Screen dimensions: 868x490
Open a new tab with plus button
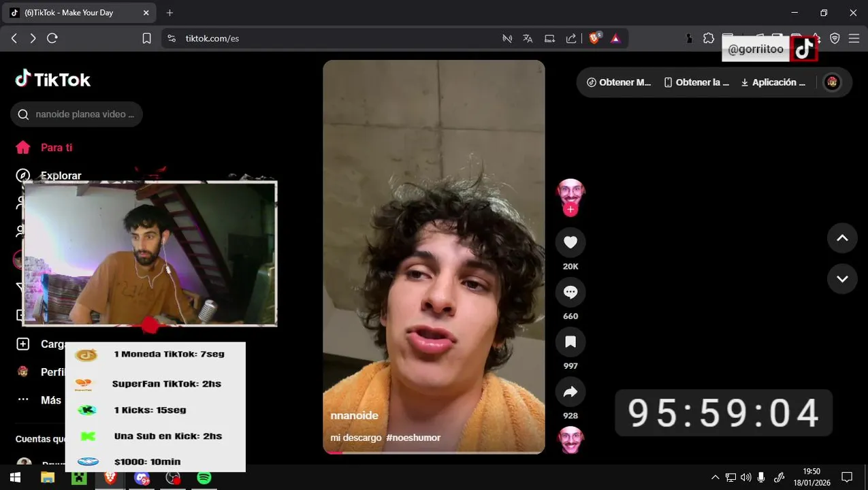170,13
